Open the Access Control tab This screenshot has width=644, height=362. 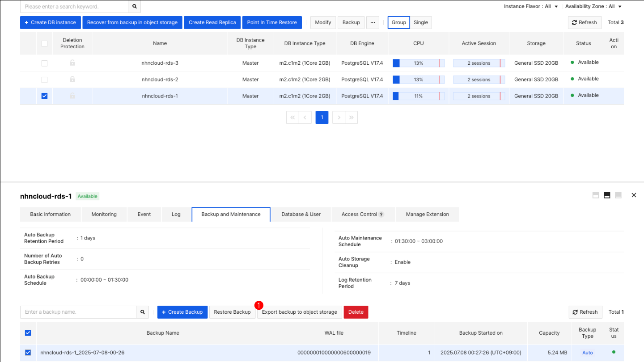(363, 215)
